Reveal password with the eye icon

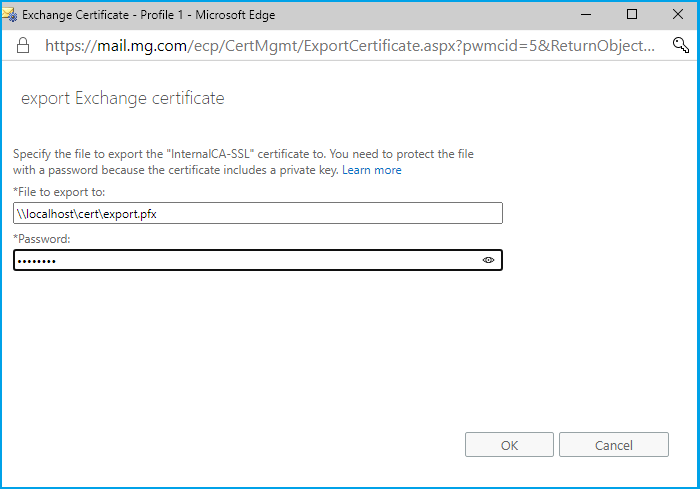pyautogui.click(x=489, y=260)
